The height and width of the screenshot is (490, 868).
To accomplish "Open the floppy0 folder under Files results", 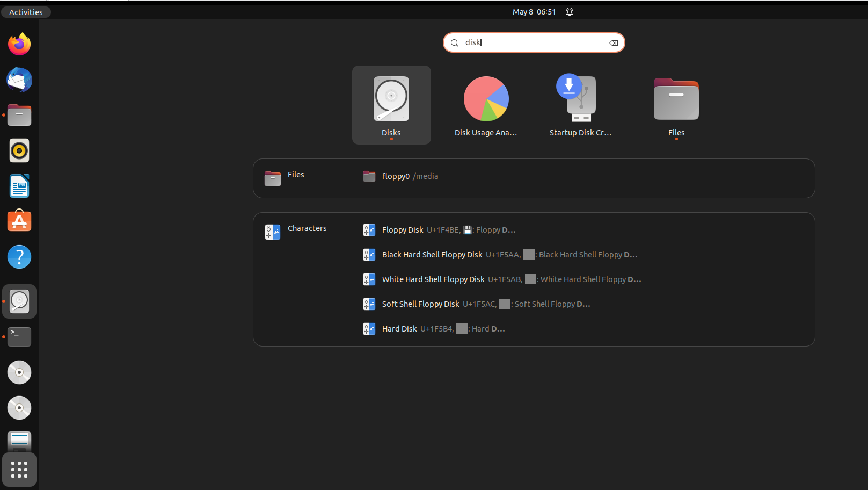I will click(400, 176).
